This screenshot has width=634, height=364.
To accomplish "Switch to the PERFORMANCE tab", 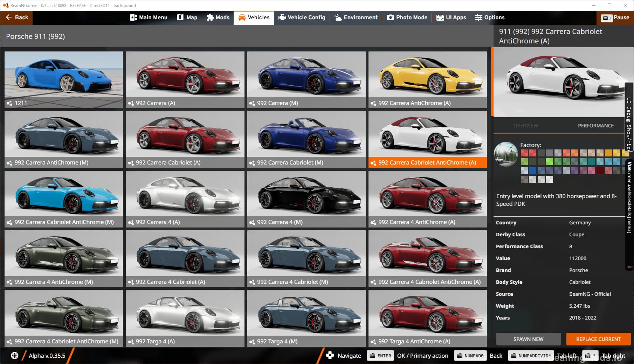I will [595, 126].
